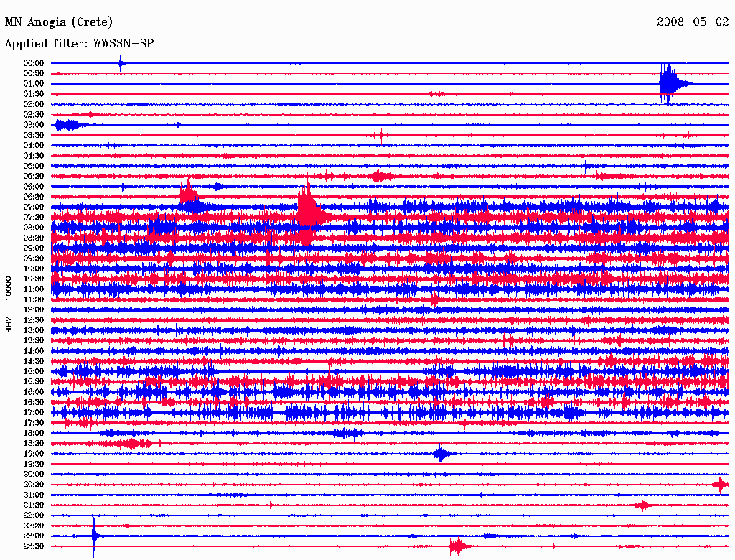Select the date 2008-05-02
The image size is (735, 560).
coord(693,22)
